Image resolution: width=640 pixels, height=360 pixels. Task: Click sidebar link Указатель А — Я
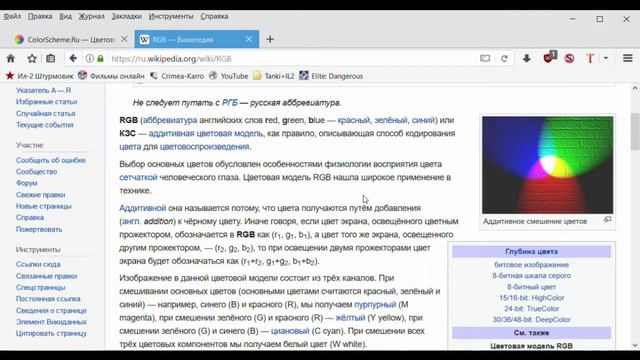pyautogui.click(x=44, y=90)
